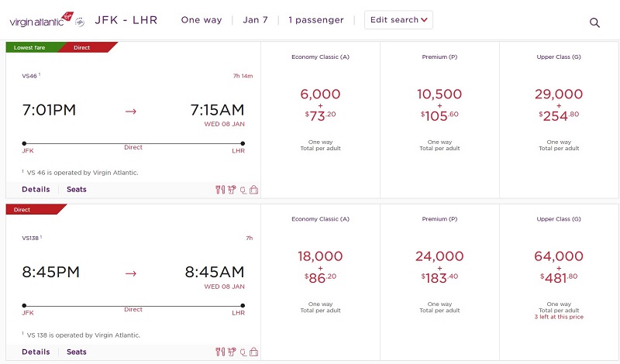Click the baggage icon for flight VS46
The height and width of the screenshot is (364, 620).
pyautogui.click(x=254, y=190)
